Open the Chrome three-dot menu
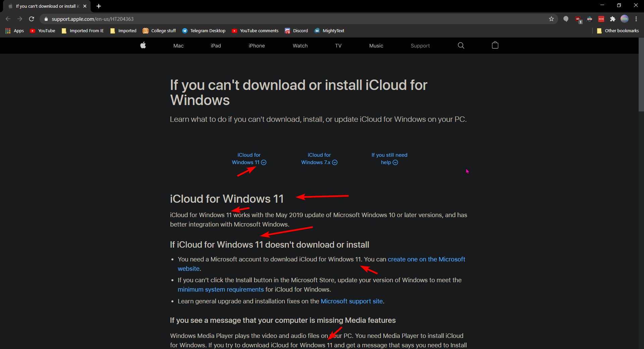 tap(636, 19)
